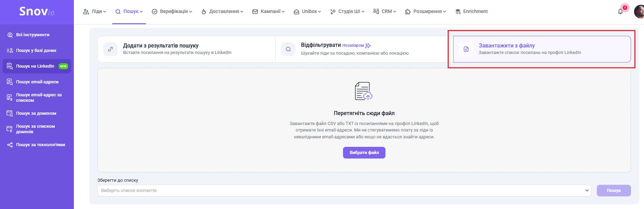
Task: Open the Пошук top navigation item
Action: coord(129,12)
